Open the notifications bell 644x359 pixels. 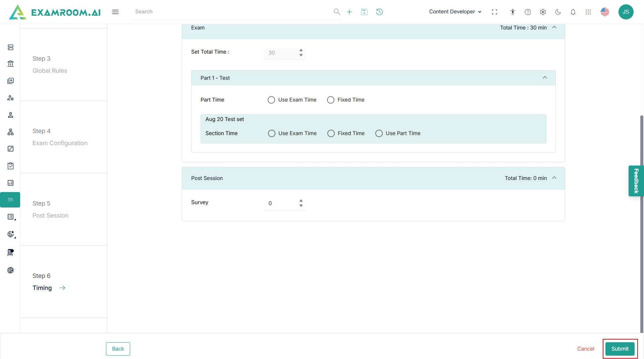click(x=573, y=12)
